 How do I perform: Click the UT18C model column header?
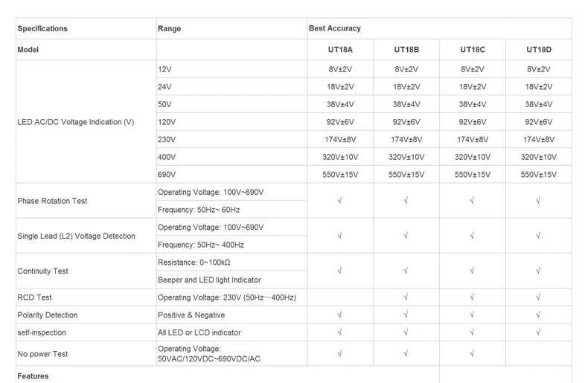(473, 50)
